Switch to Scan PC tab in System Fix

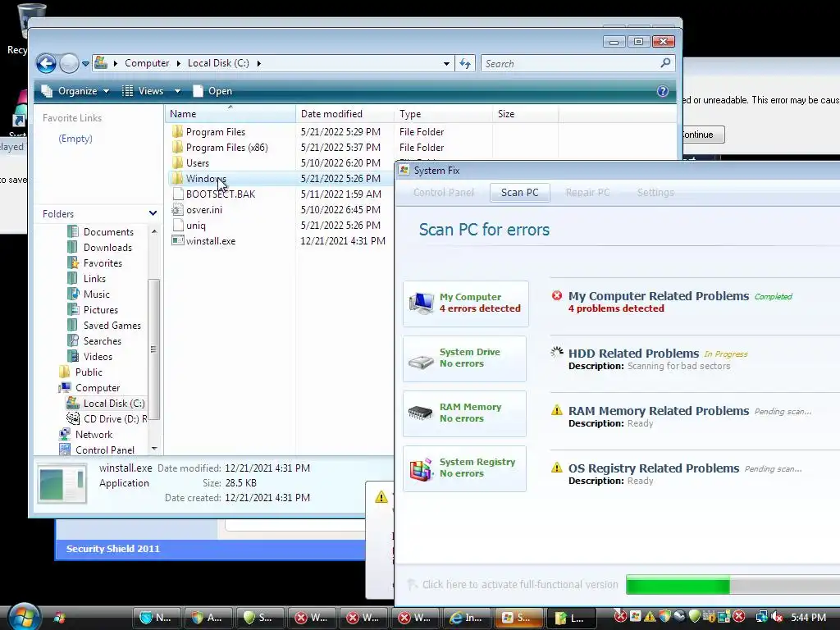519,192
